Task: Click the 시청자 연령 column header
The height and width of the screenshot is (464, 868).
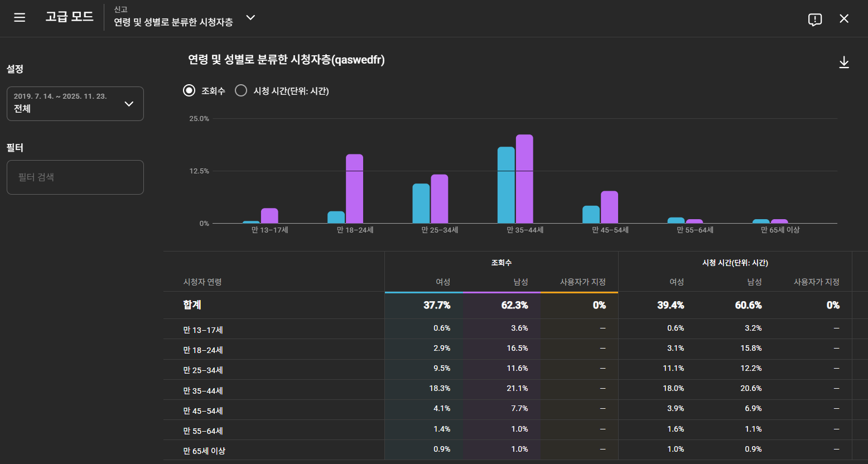Action: point(202,282)
